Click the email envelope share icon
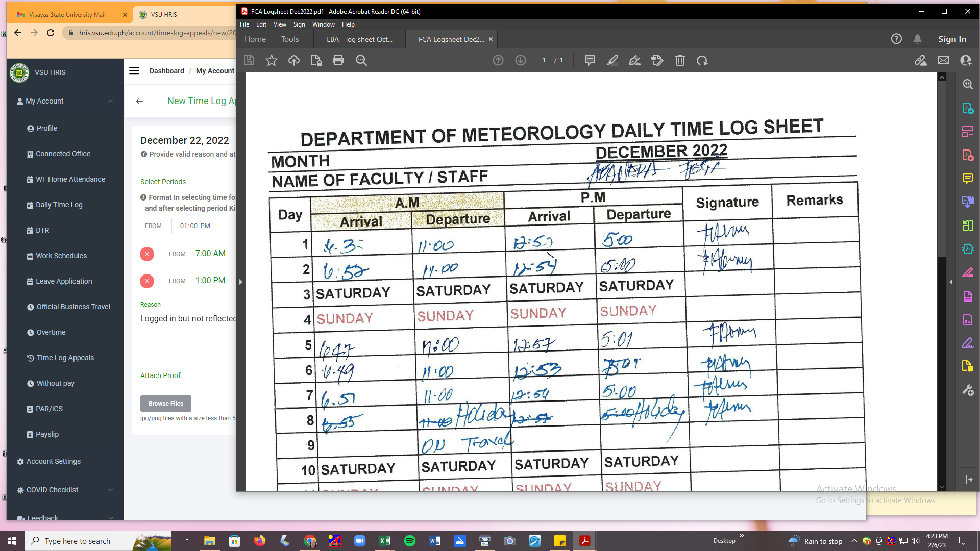 pyautogui.click(x=943, y=60)
